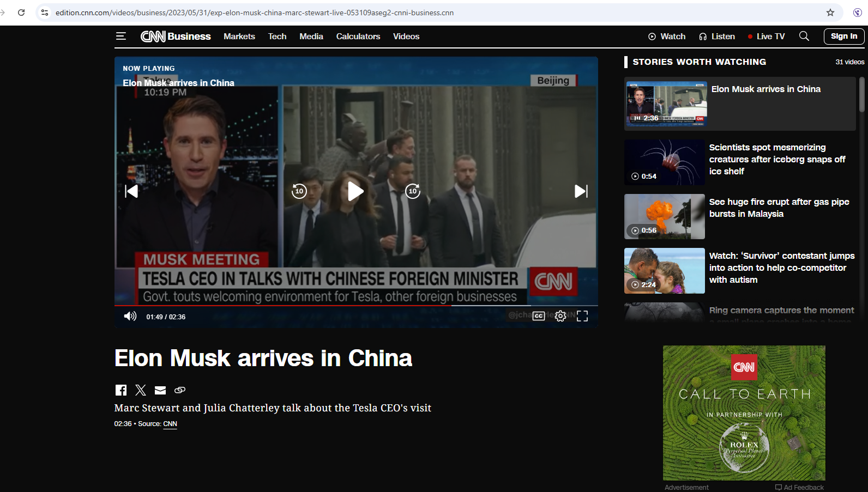Open the Markets menu item
Screen dimensions: 868x492
(239, 37)
